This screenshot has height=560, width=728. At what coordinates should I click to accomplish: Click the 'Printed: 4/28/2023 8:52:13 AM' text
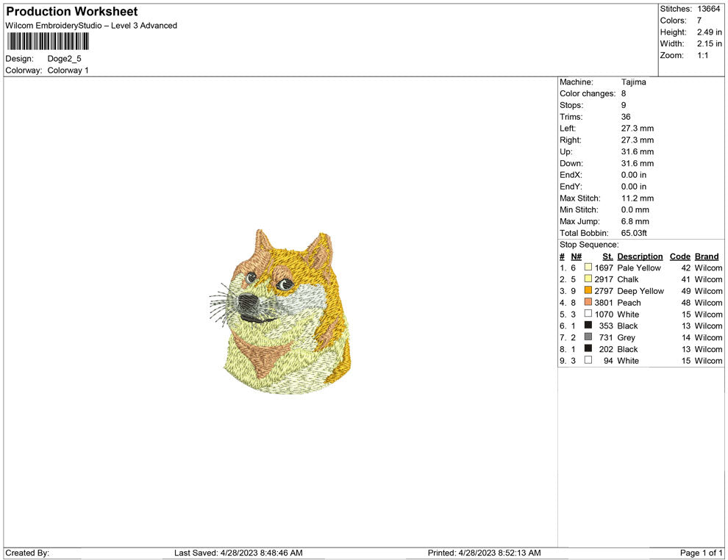click(x=485, y=553)
